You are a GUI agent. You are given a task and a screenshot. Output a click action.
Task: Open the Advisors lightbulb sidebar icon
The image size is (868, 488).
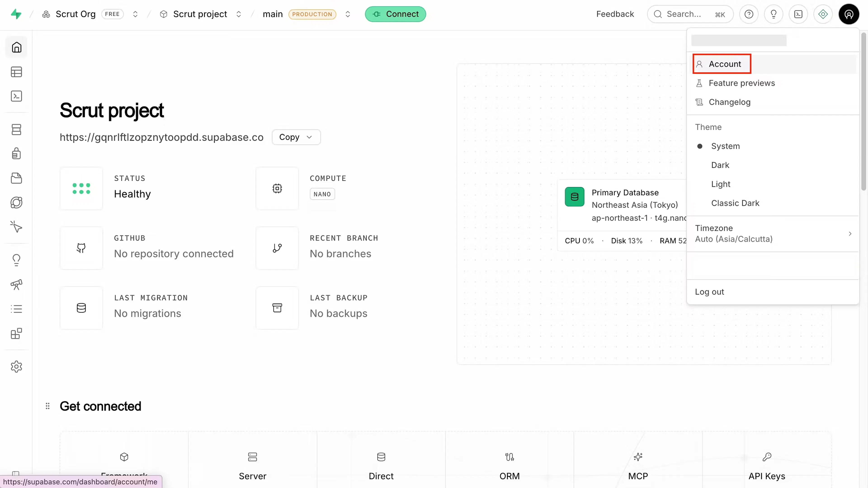click(17, 260)
